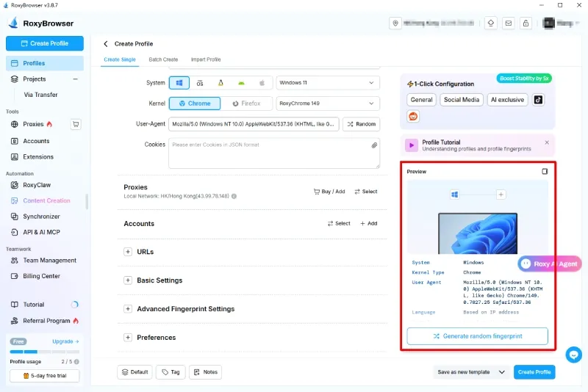The width and height of the screenshot is (588, 392).
Task: Click the Windows desktop preview thumbnail
Action: pos(478,233)
